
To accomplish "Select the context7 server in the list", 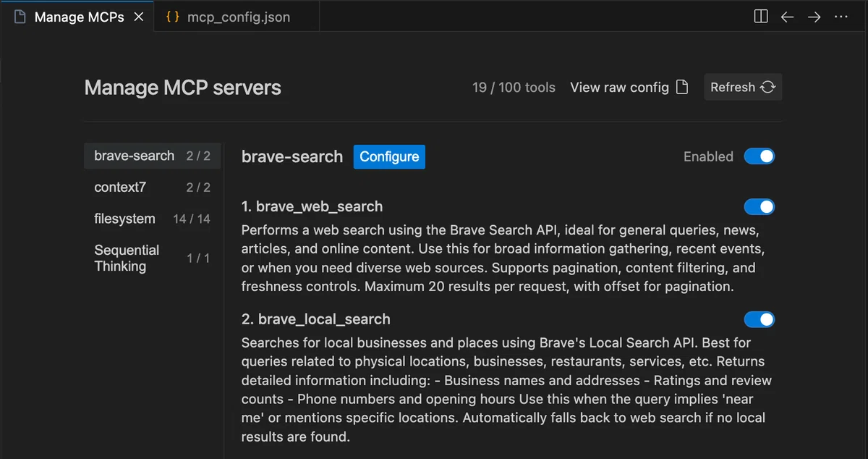I will click(x=152, y=188).
